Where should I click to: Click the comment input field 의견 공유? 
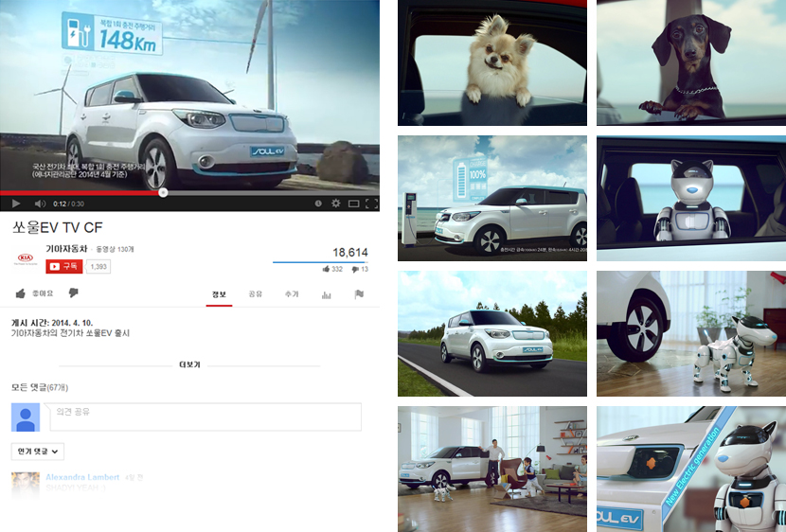click(205, 417)
